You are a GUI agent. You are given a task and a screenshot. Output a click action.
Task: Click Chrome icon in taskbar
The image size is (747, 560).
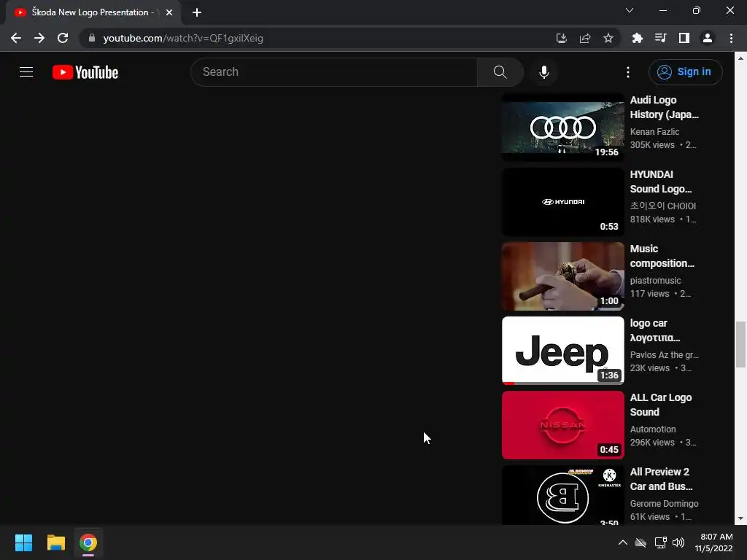coord(88,542)
